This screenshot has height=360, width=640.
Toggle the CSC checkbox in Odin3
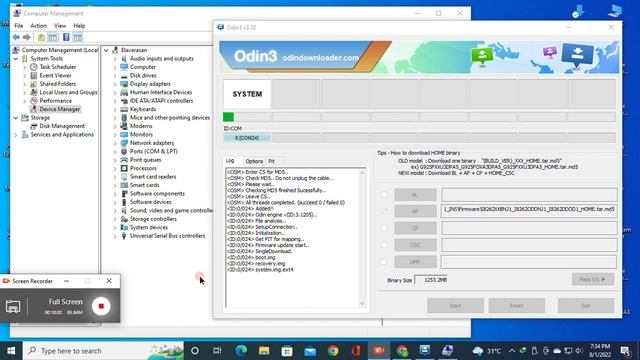pos(384,244)
